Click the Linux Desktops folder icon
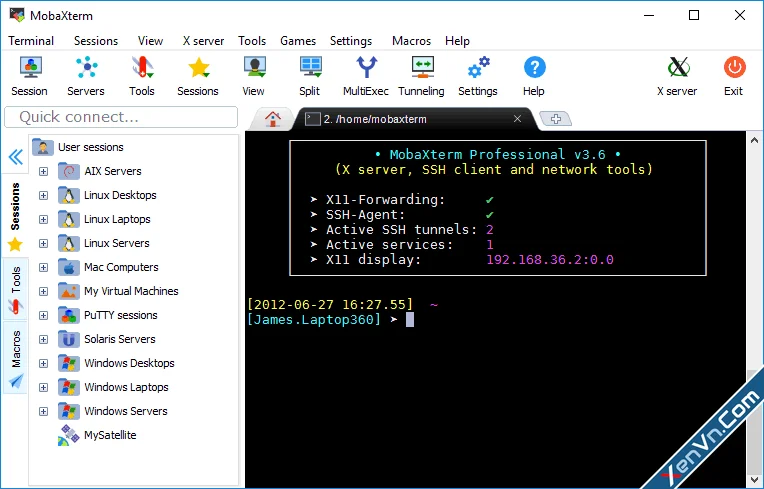 pyautogui.click(x=68, y=195)
